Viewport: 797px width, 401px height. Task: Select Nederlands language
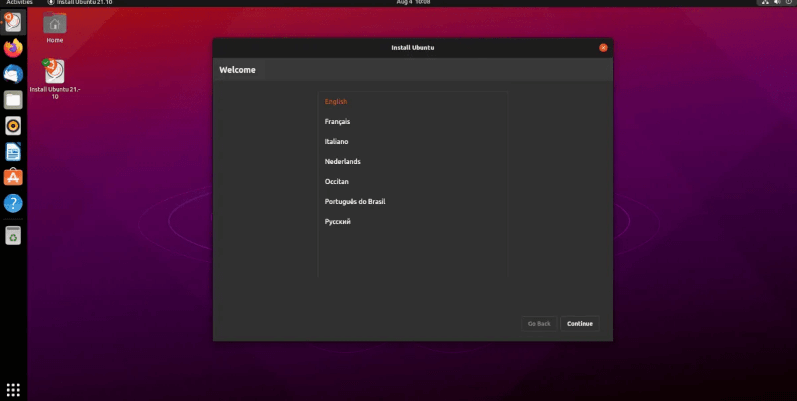(x=413, y=162)
